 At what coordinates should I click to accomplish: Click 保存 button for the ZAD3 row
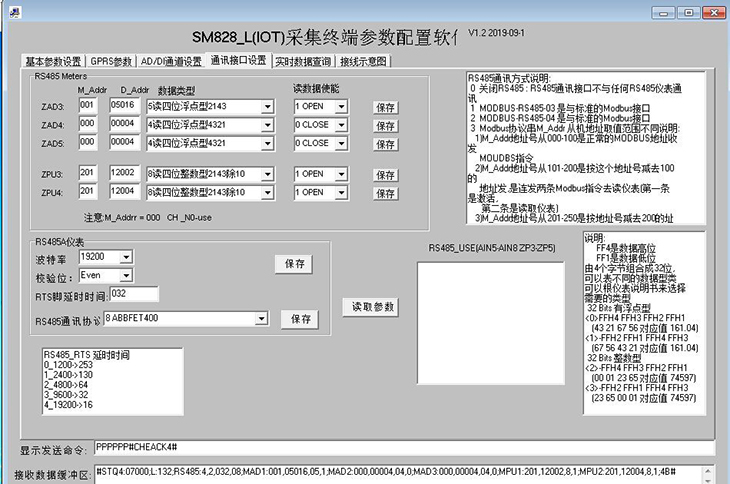point(386,107)
